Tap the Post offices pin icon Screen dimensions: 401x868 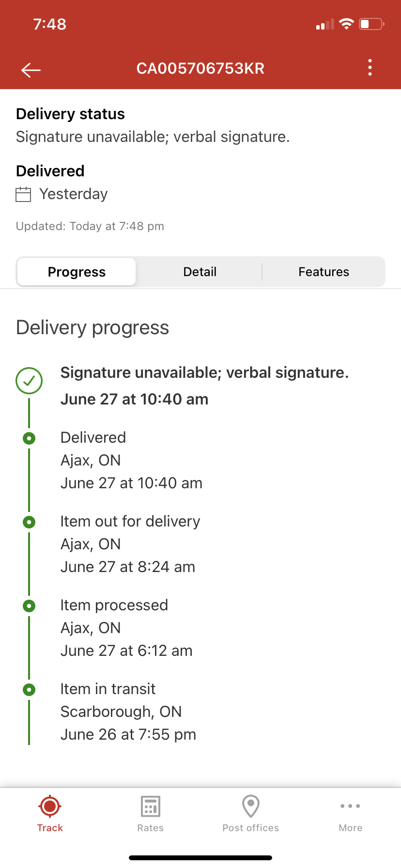[x=251, y=807]
